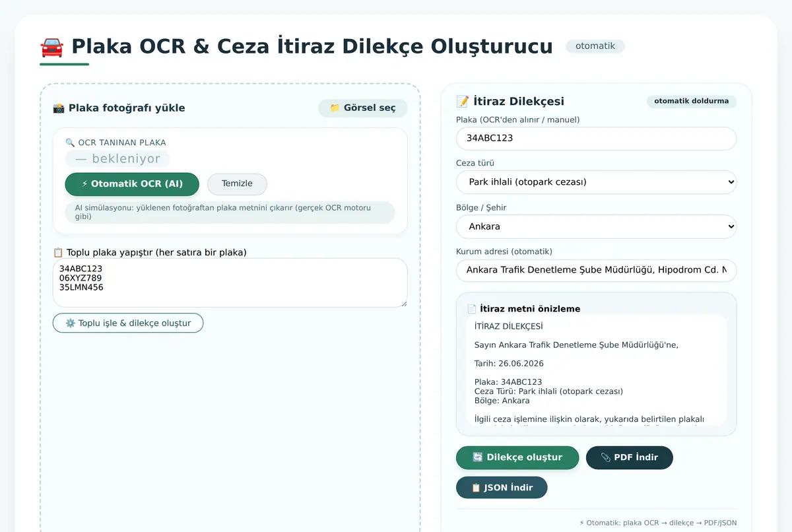Click the clipboard icon by Toplu plaka yapıştır
Image resolution: width=792 pixels, height=532 pixels.
[58, 252]
